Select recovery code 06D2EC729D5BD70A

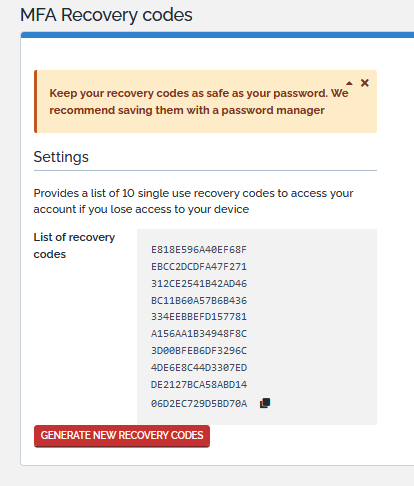[199, 404]
